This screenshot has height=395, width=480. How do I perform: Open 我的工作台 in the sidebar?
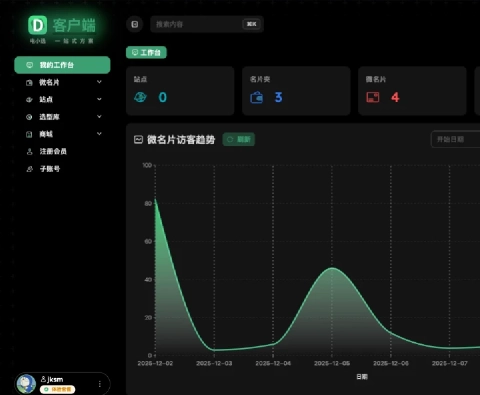[x=62, y=65]
